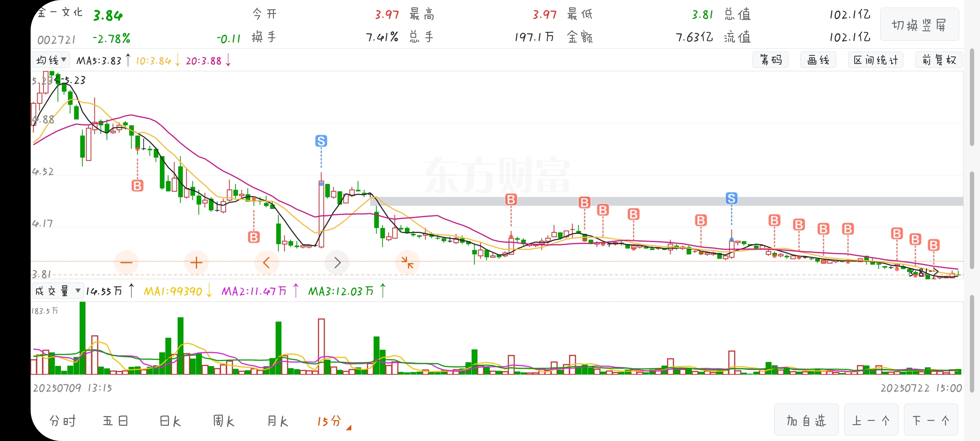Click the total volume 197.1万
Image resolution: width=980 pixels, height=441 pixels.
tap(534, 37)
